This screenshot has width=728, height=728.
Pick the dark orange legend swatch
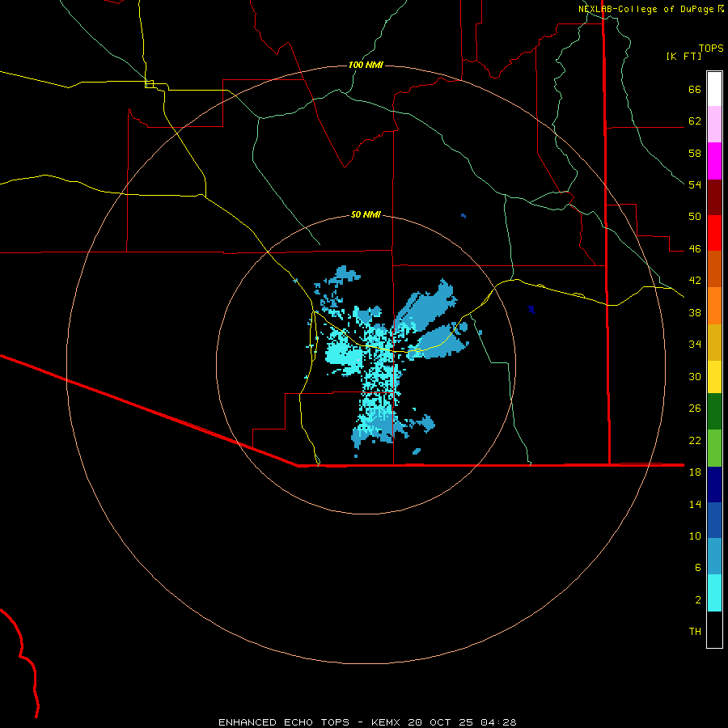click(x=714, y=269)
